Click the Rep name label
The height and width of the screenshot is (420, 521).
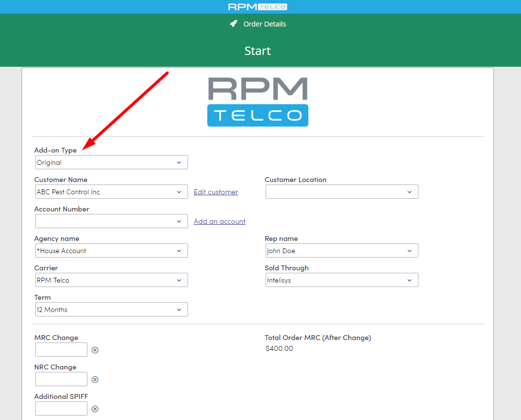click(281, 238)
